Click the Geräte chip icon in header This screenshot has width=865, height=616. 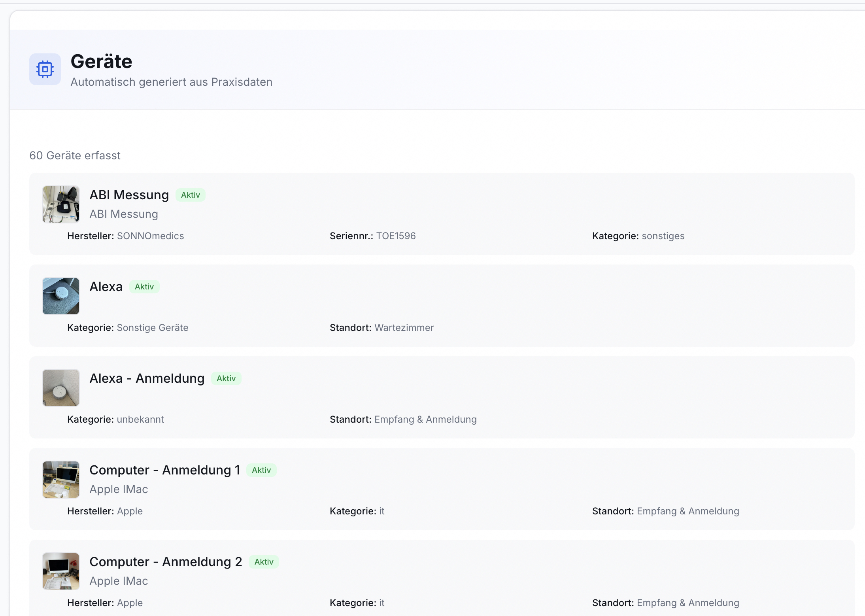tap(45, 69)
